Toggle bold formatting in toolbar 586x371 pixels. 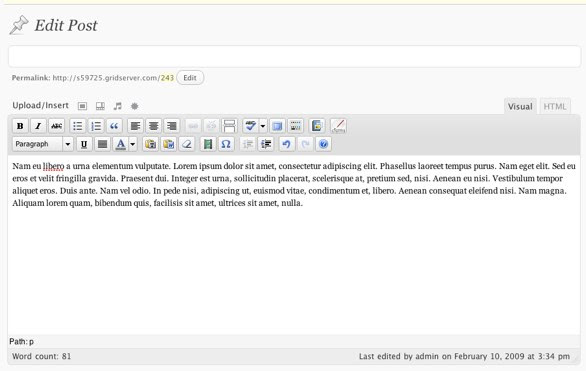click(20, 126)
